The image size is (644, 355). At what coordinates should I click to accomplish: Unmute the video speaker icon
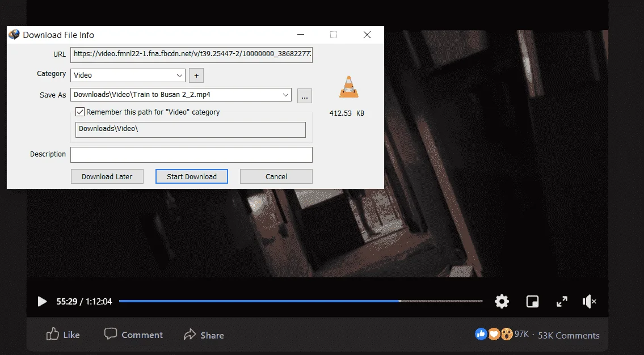589,302
